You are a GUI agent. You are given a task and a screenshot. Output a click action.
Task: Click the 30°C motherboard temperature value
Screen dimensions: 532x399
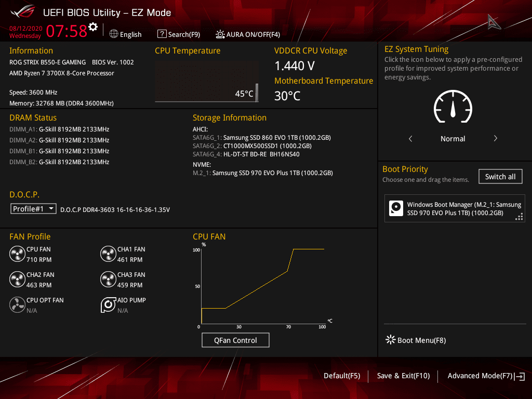(287, 96)
